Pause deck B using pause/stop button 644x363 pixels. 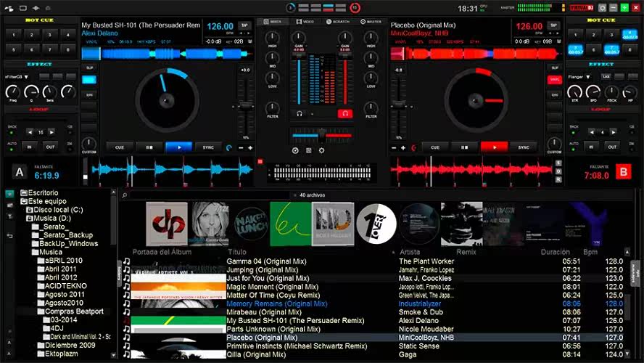coord(465,147)
